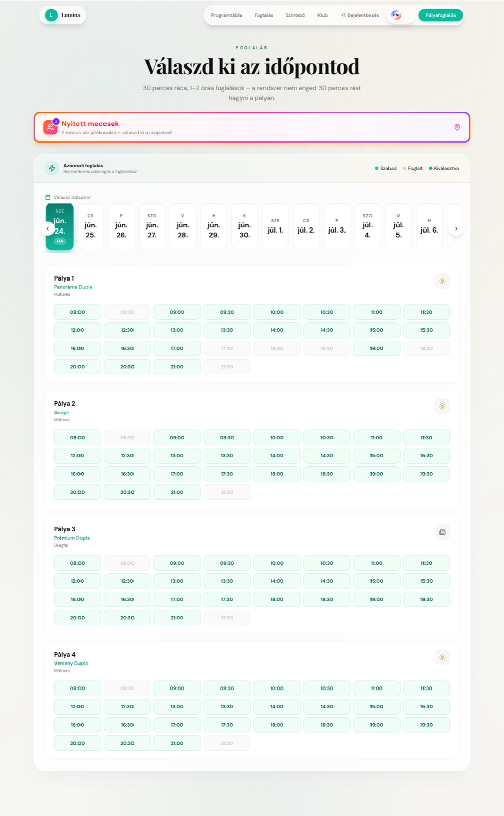The height and width of the screenshot is (816, 504).
Task: Show next dates with right chevron
Action: (x=456, y=228)
